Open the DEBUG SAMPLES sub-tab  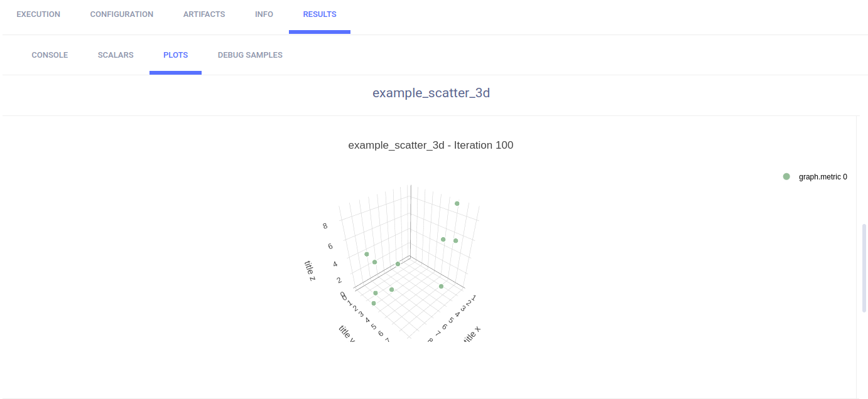[x=250, y=55]
